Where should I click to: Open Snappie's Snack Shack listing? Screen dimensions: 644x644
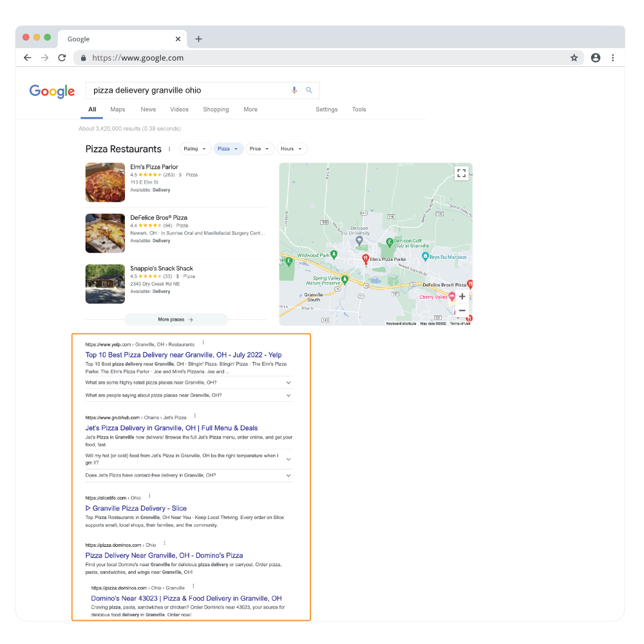(162, 268)
